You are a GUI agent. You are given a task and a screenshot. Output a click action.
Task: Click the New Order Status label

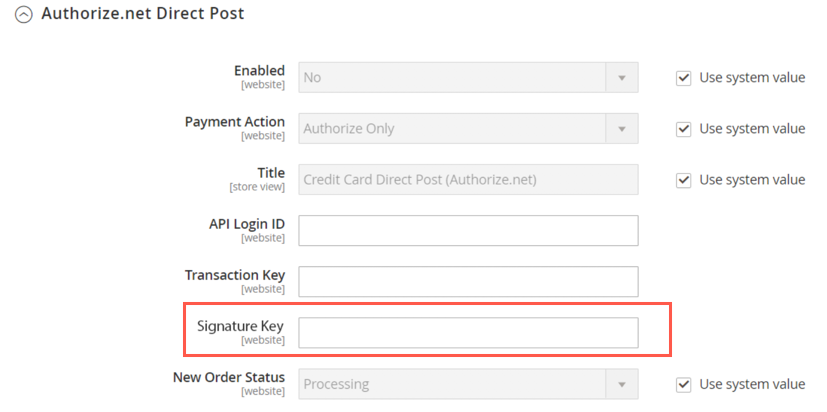point(227,377)
